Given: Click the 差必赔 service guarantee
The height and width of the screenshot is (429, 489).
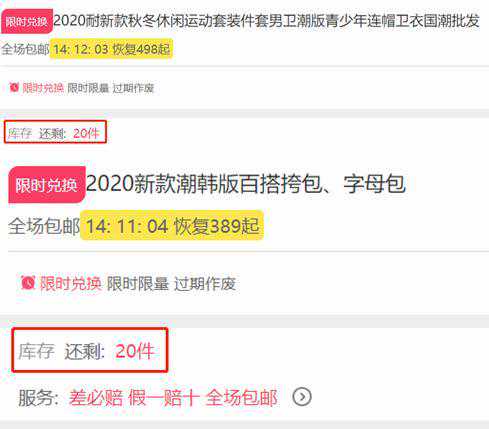Looking at the screenshot, I should coord(96,398).
